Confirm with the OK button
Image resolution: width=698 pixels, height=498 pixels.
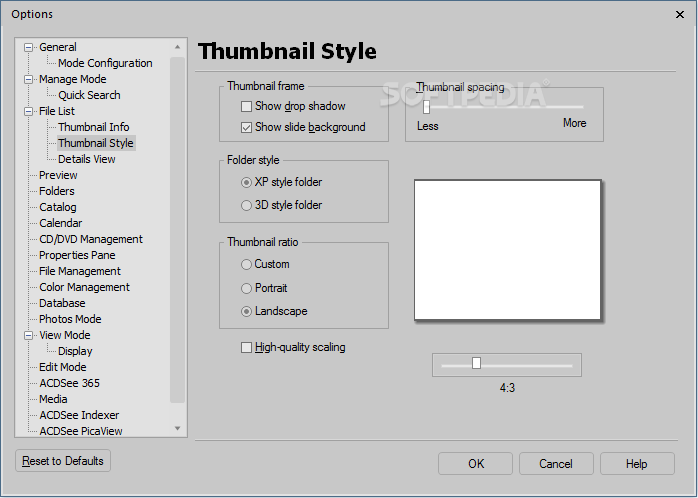[475, 464]
